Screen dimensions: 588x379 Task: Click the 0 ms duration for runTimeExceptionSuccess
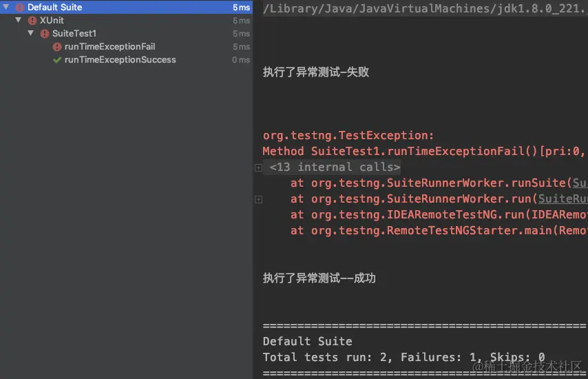pyautogui.click(x=241, y=60)
